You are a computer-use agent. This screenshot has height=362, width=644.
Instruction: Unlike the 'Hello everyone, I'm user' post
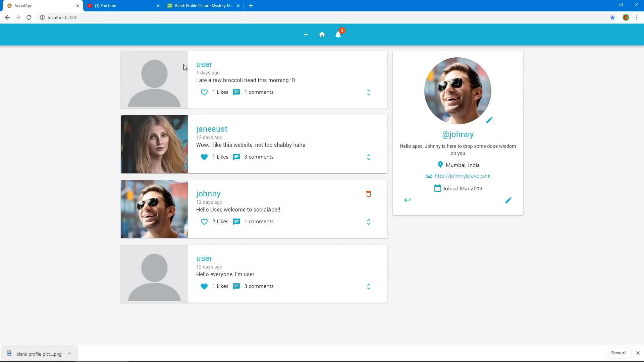tap(204, 286)
